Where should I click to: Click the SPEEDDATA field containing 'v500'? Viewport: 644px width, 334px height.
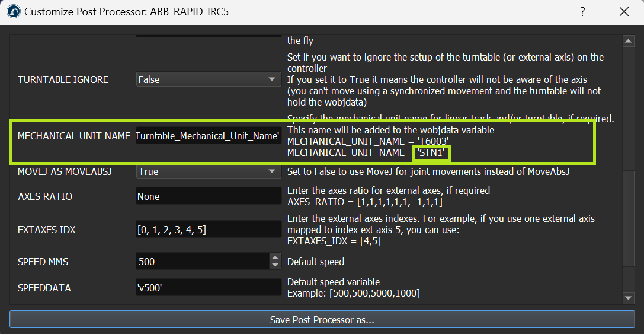[x=208, y=288]
